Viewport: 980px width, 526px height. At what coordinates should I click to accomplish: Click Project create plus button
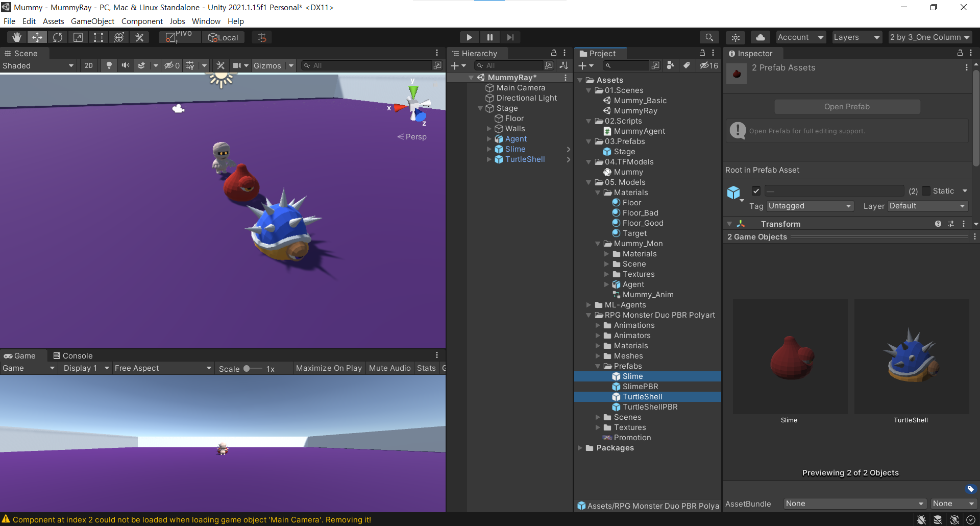(x=586, y=65)
